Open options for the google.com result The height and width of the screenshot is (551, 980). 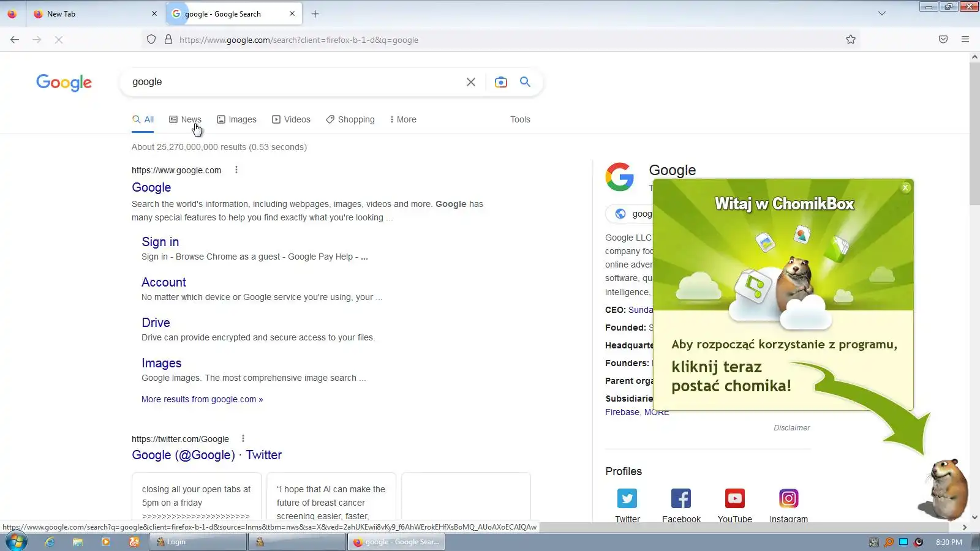[236, 170]
